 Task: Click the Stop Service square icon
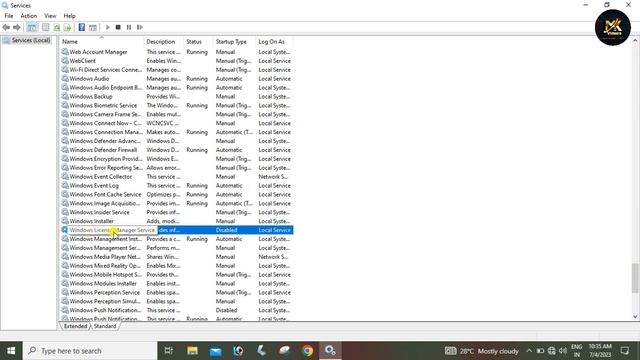pyautogui.click(x=118, y=27)
